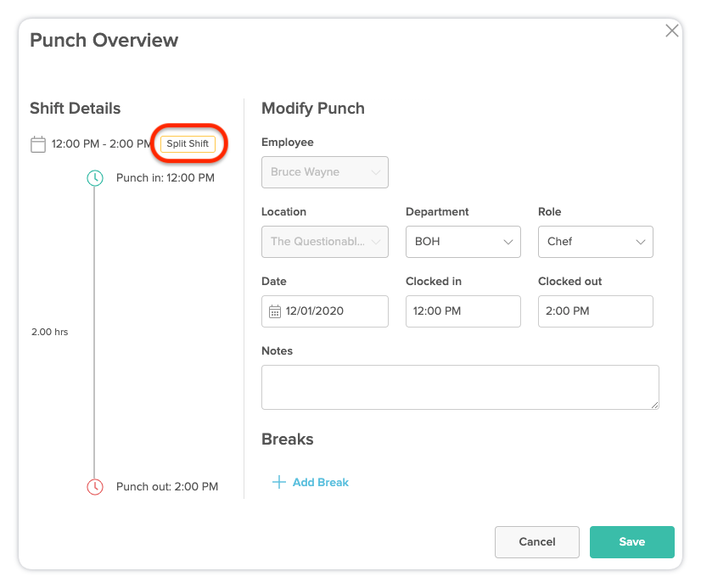Click the Employee field label
701x588 pixels.
288,142
